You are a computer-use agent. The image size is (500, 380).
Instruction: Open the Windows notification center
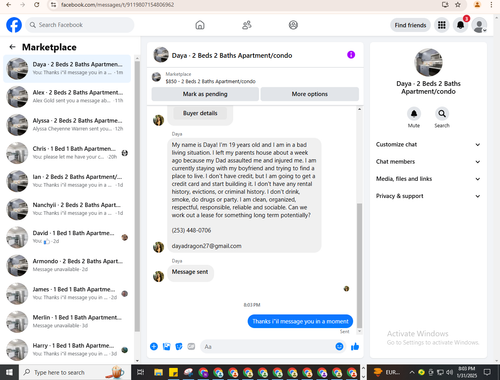(x=487, y=372)
